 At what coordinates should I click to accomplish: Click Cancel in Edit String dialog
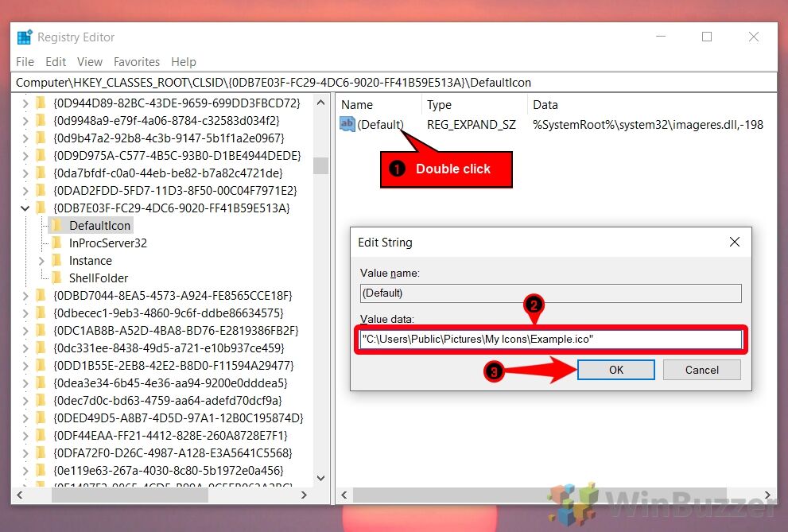click(x=701, y=370)
